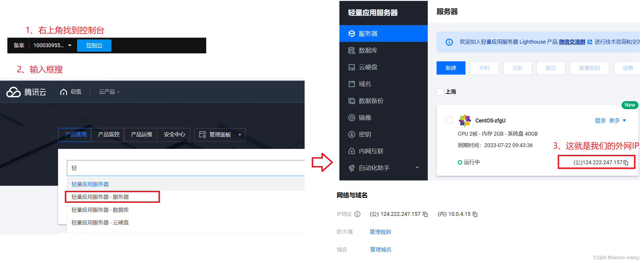Click the 数据库 sidebar icon

(x=352, y=50)
